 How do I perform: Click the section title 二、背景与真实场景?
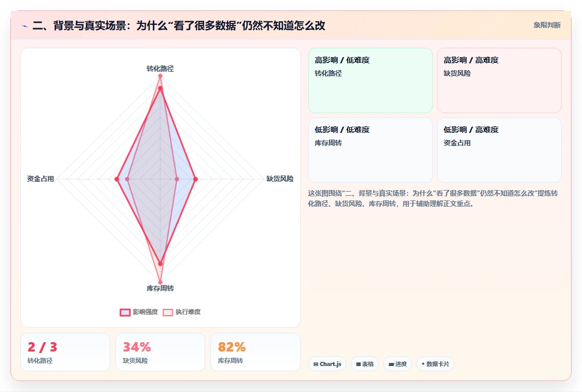point(179,25)
